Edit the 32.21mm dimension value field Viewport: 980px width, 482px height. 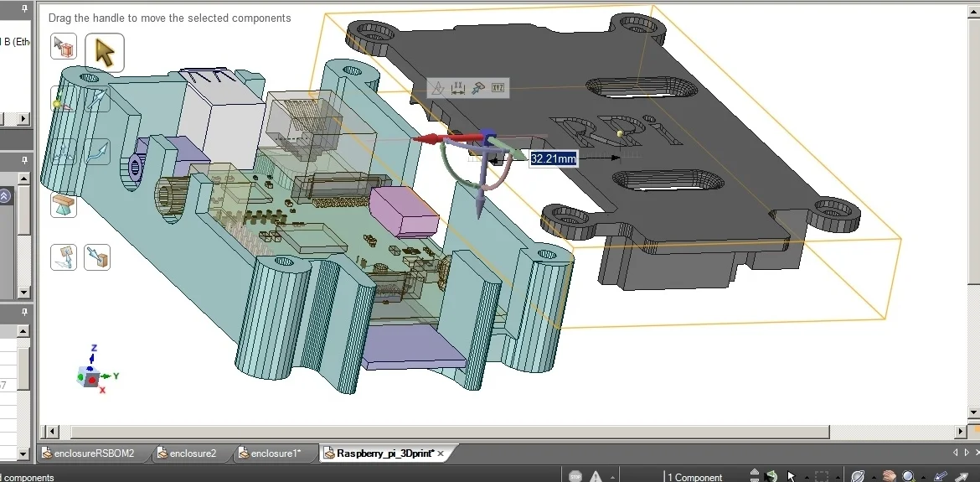(x=553, y=158)
